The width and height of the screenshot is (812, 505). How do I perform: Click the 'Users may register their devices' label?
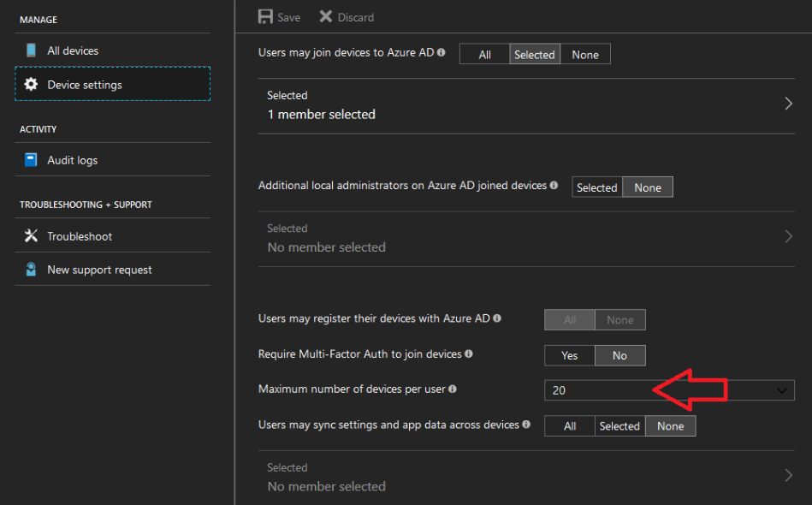click(x=374, y=318)
